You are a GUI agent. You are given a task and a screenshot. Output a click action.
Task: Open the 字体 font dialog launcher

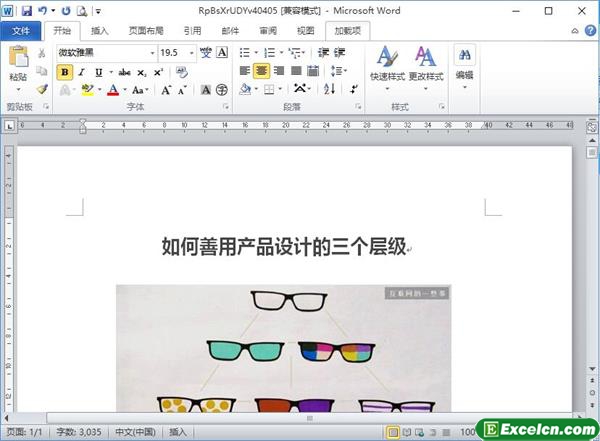coord(225,105)
